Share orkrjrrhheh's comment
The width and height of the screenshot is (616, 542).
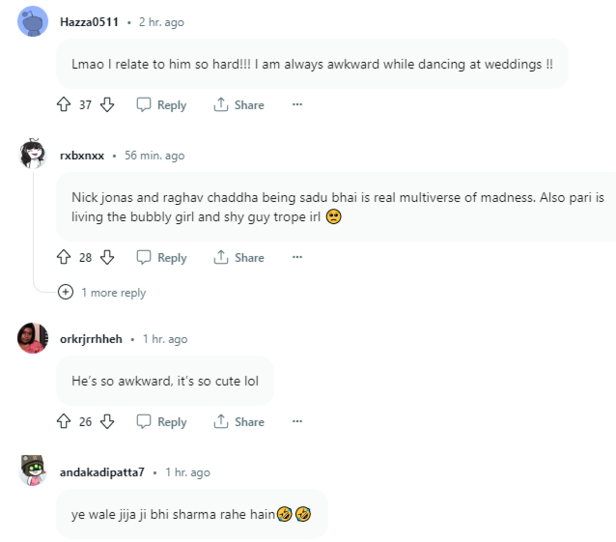239,422
